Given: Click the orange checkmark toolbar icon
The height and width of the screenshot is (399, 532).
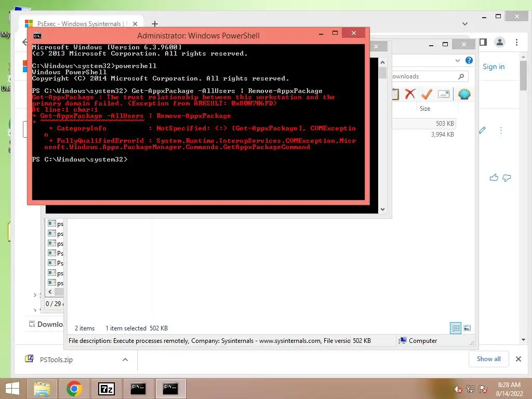Looking at the screenshot, I should point(427,94).
